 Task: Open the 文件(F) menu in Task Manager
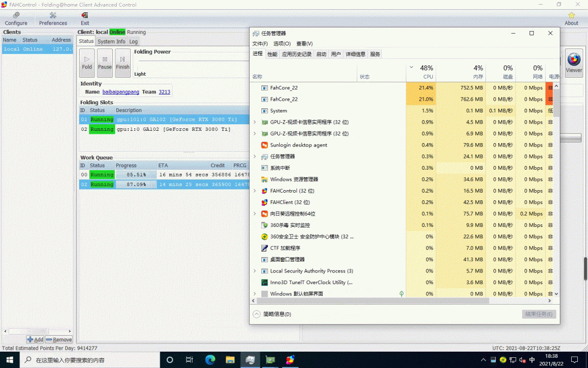[x=260, y=43]
